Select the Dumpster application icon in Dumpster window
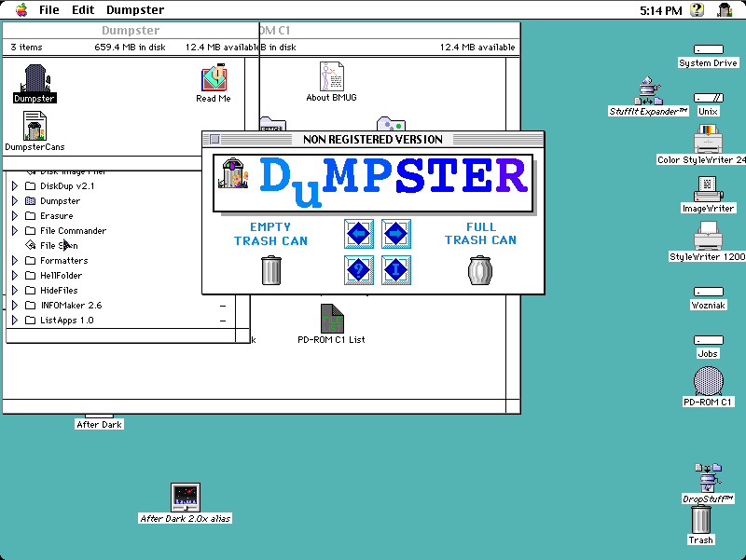 coord(35,79)
